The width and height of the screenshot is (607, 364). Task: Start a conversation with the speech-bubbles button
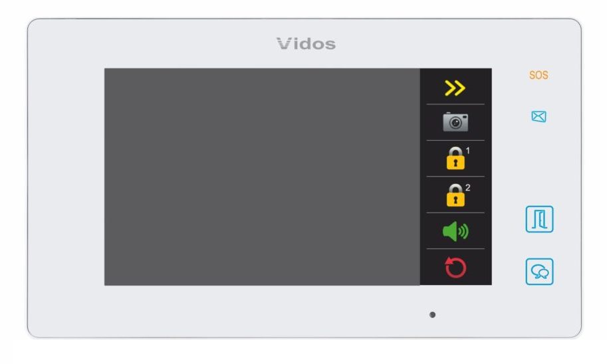click(x=539, y=272)
